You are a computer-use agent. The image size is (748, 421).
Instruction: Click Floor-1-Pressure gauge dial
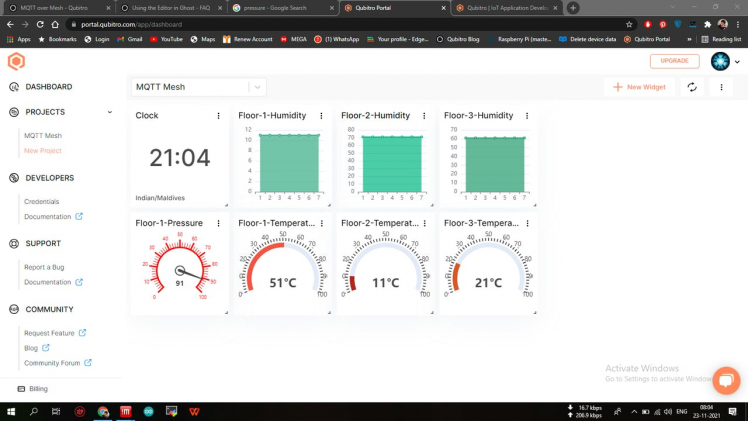(179, 268)
